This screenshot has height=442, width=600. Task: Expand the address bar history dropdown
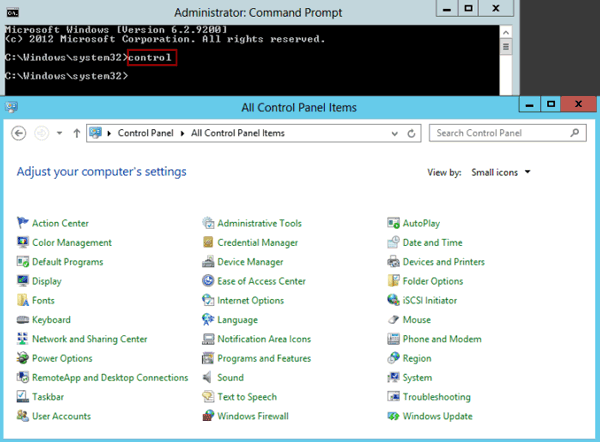pos(395,134)
